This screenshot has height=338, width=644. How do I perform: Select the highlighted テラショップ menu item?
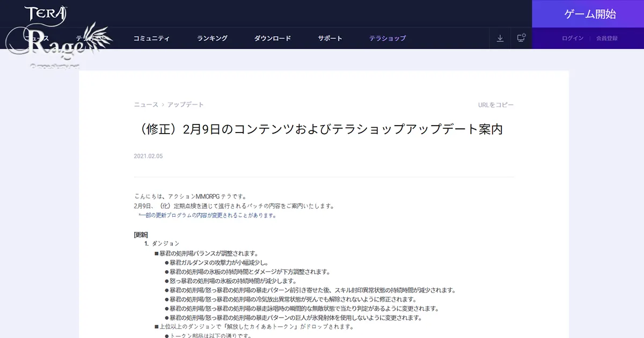pyautogui.click(x=387, y=38)
